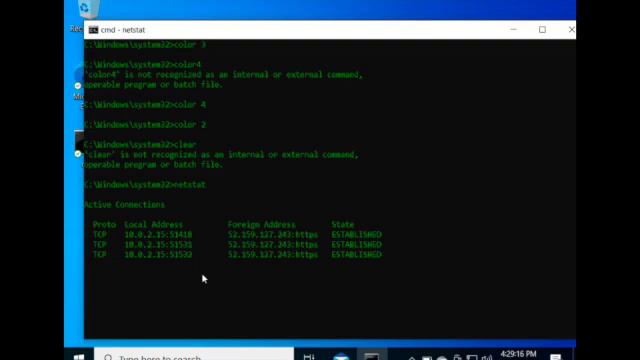Viewport: 640px width, 360px height.
Task: Click local address 10.0.2.15:51418
Action: coord(158,235)
